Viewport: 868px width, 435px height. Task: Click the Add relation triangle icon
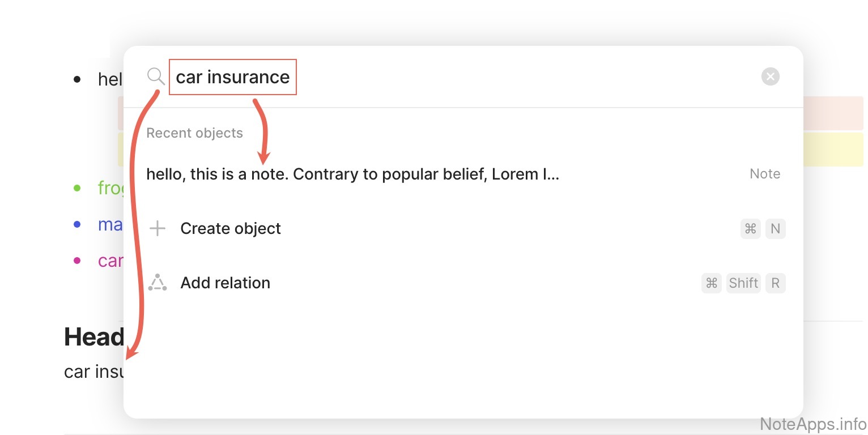pos(158,283)
